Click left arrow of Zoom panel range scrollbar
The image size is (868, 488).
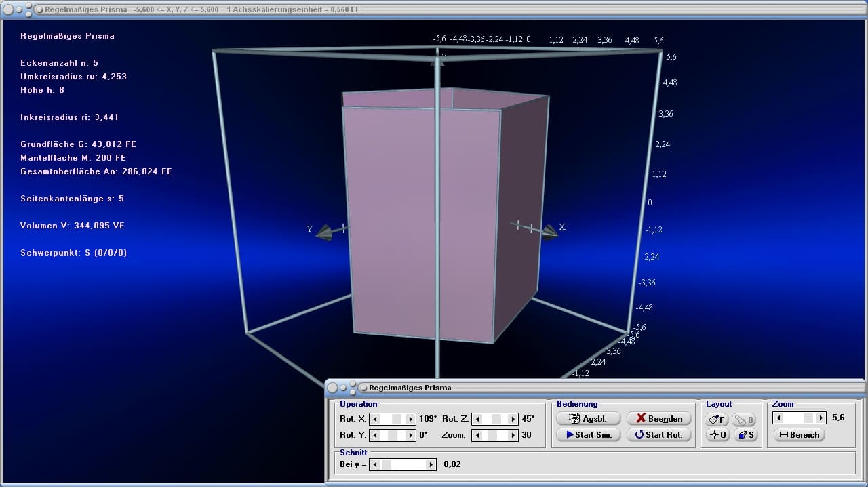point(778,418)
